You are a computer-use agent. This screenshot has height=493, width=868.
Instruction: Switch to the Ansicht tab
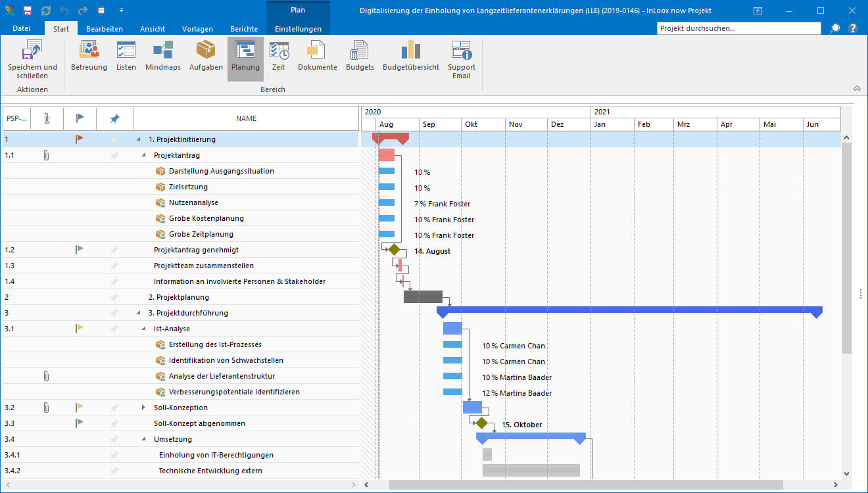coord(153,29)
